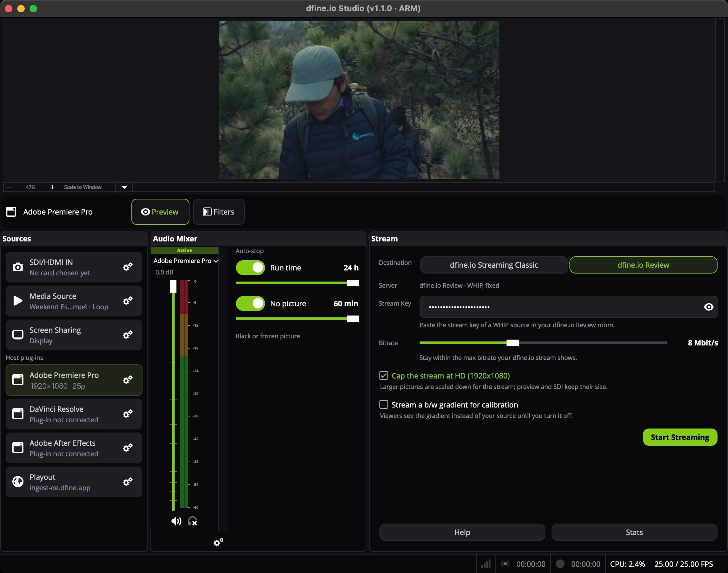Open the Help button
The image size is (728, 573).
click(x=462, y=533)
